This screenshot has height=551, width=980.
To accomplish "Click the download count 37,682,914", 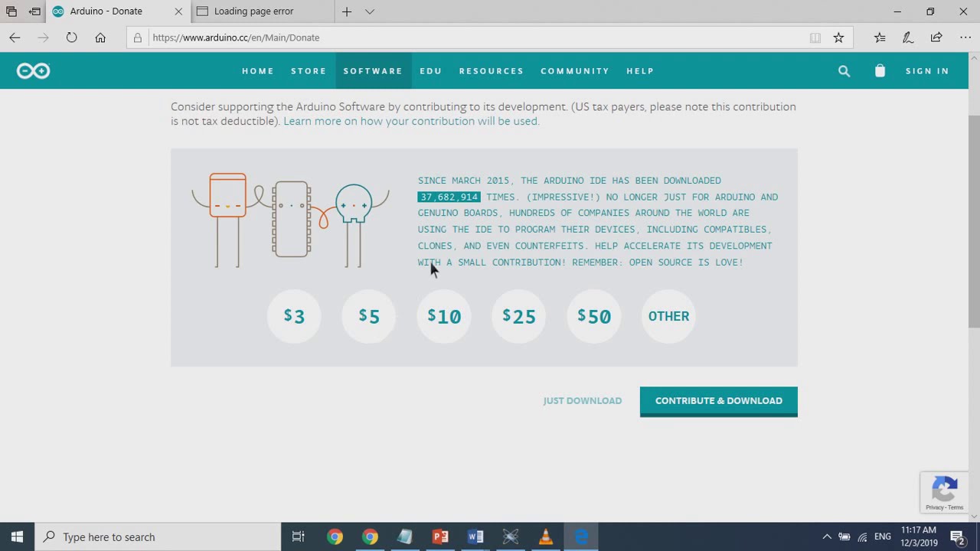I will point(449,197).
